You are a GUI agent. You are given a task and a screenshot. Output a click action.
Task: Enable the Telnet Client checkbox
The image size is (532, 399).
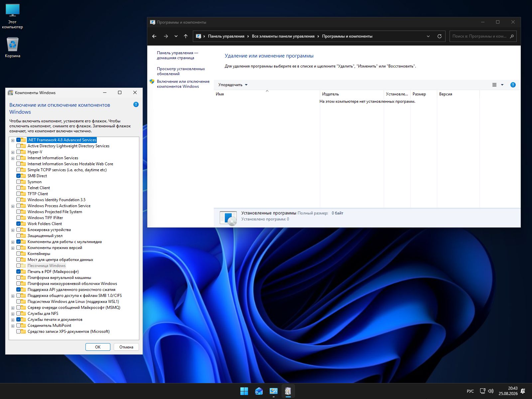[x=19, y=188]
